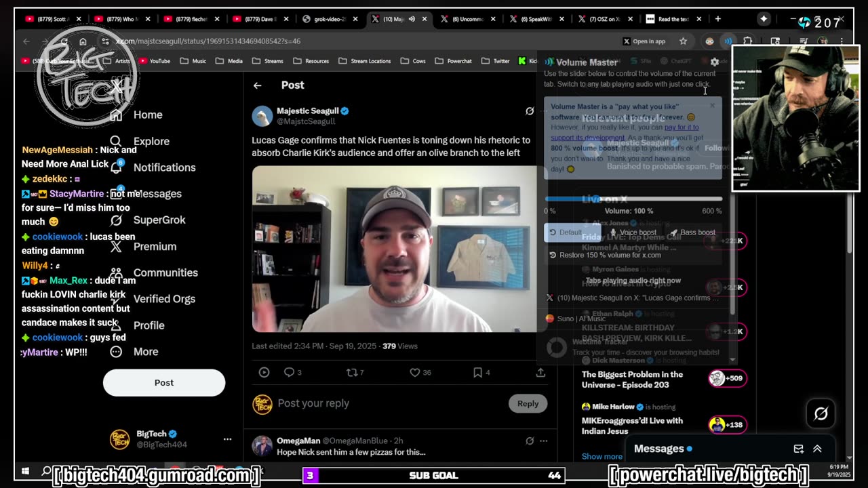Expand the Messages drawer chevron
Screen dimensions: 868x488
(x=817, y=449)
